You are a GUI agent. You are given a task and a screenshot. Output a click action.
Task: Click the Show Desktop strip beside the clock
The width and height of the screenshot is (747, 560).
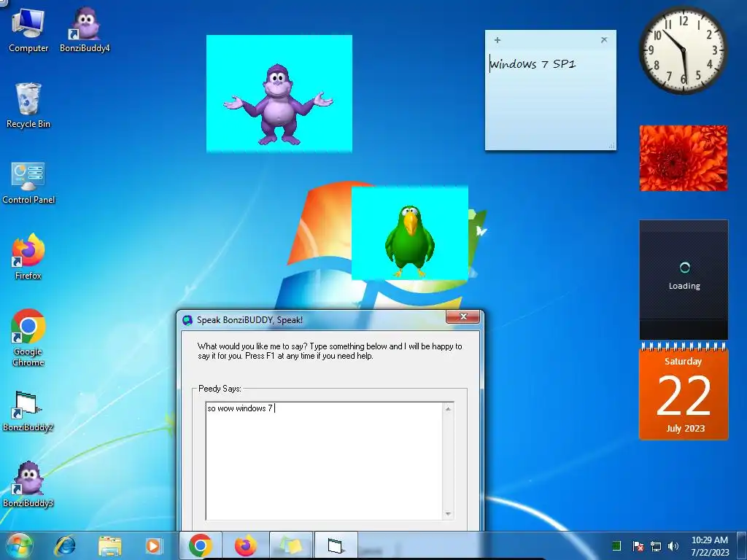742,545
